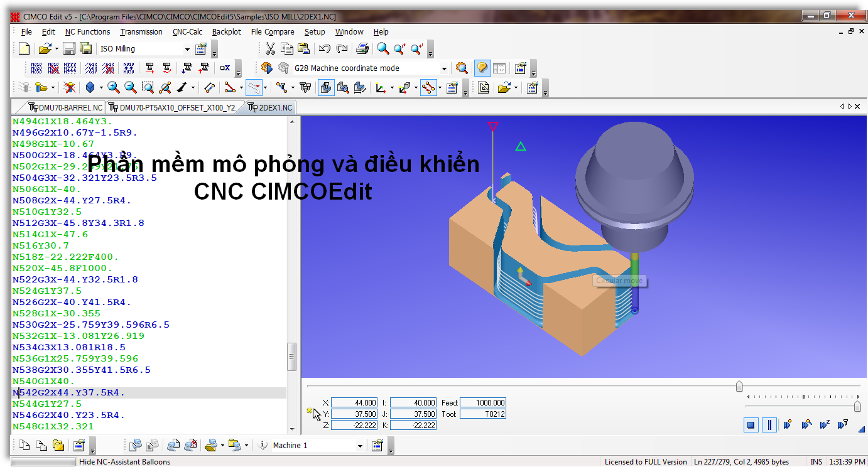
Task: Click the Remove block numbers icon with red X
Action: coord(53,68)
